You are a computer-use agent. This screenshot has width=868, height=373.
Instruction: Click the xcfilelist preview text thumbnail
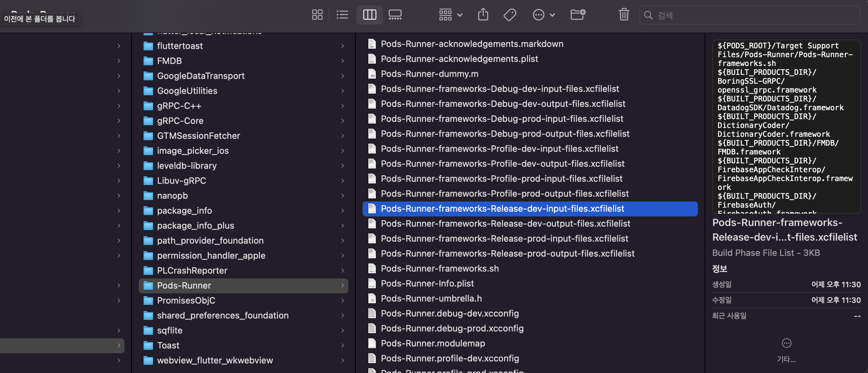pyautogui.click(x=786, y=127)
